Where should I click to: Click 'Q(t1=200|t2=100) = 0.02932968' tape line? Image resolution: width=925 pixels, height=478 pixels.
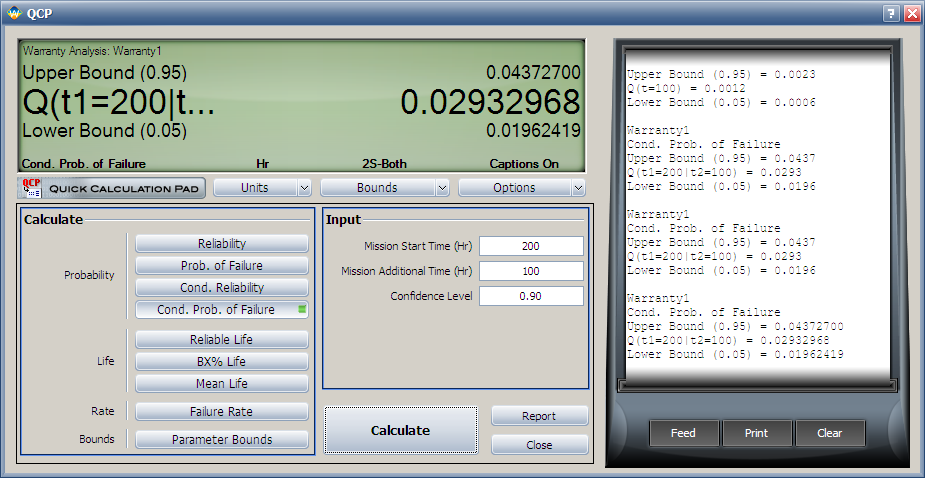(x=728, y=341)
